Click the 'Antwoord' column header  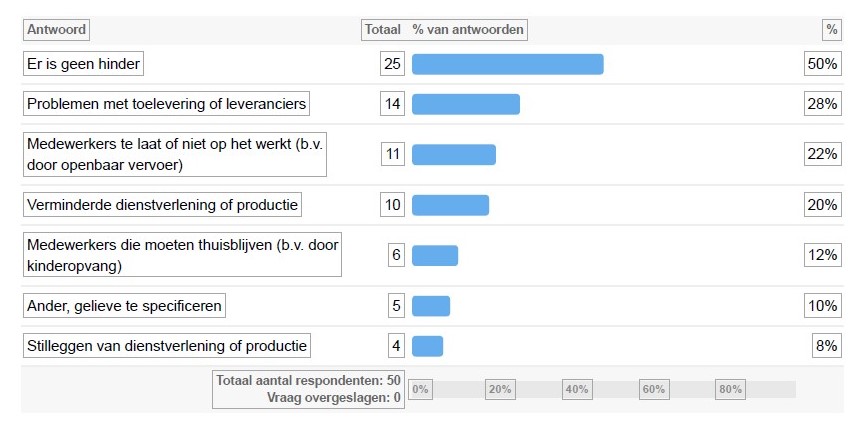coord(56,29)
